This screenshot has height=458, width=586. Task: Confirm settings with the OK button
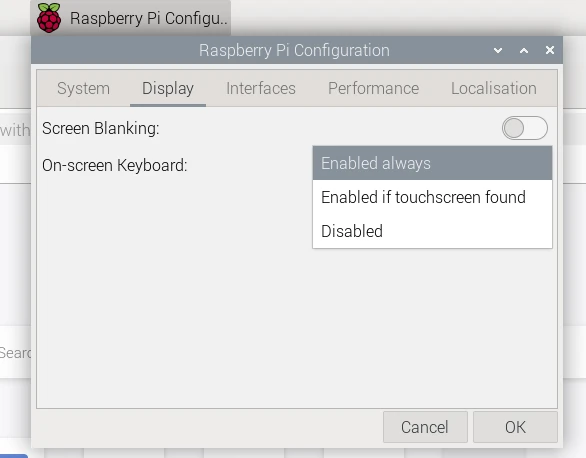point(515,427)
